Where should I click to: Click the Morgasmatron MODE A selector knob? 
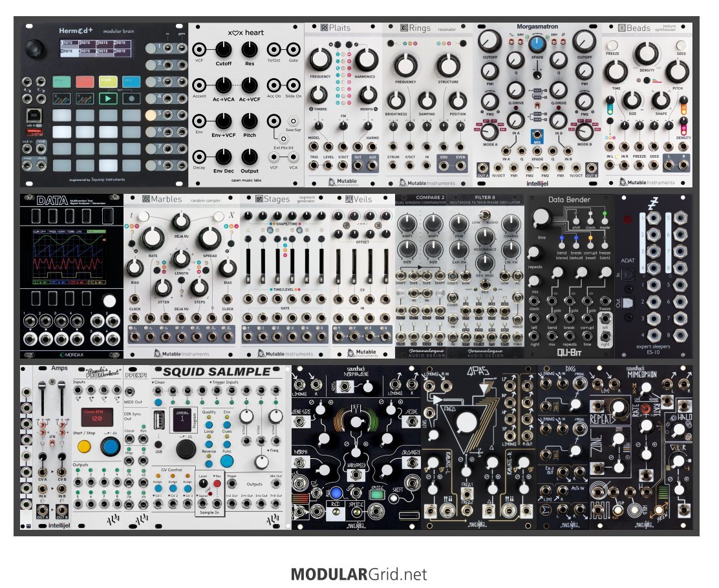(489, 132)
